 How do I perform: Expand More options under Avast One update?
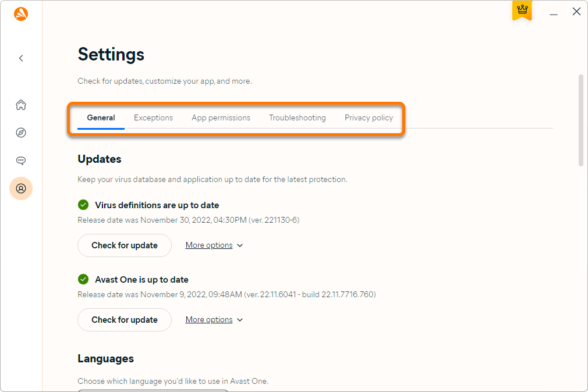(214, 319)
